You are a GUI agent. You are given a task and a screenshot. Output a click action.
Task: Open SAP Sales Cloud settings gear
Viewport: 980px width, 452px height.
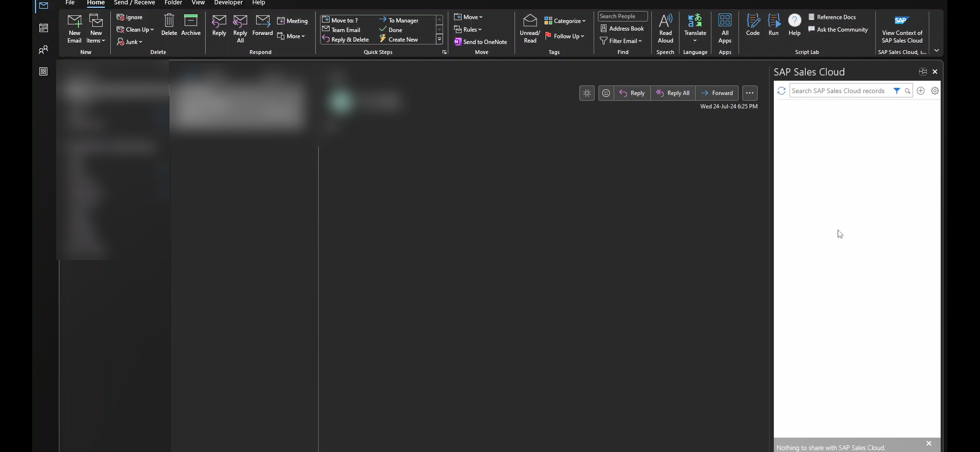click(x=935, y=91)
